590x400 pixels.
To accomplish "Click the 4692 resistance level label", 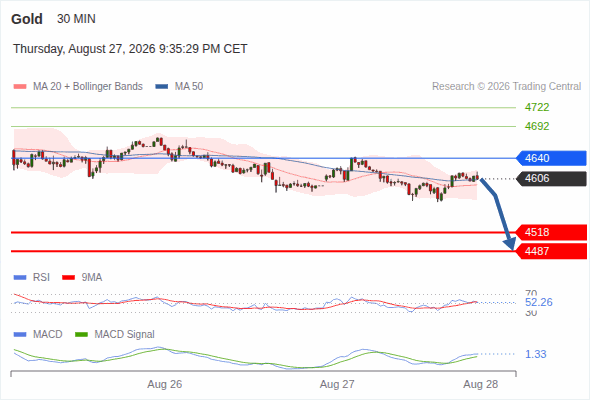I will click(537, 126).
